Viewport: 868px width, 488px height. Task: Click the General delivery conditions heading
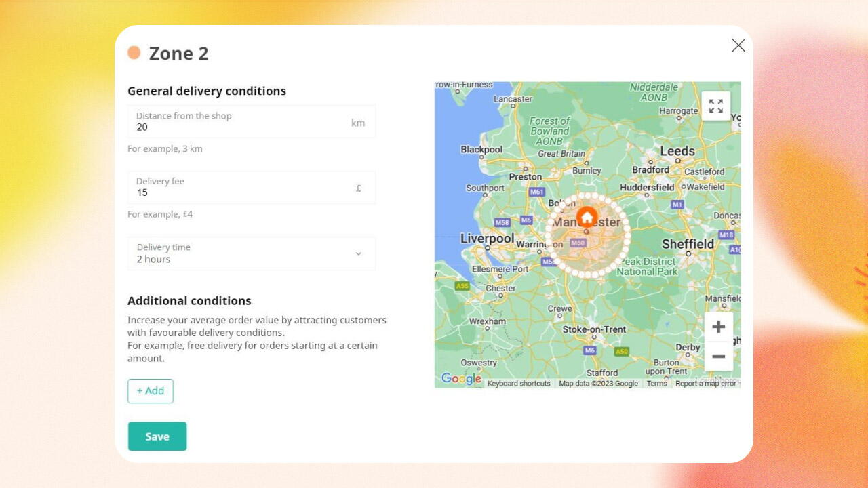207,91
